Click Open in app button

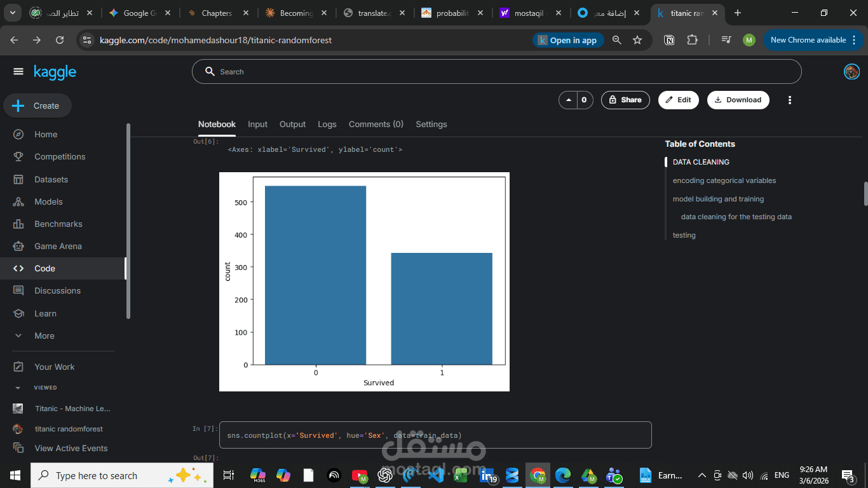pos(567,40)
